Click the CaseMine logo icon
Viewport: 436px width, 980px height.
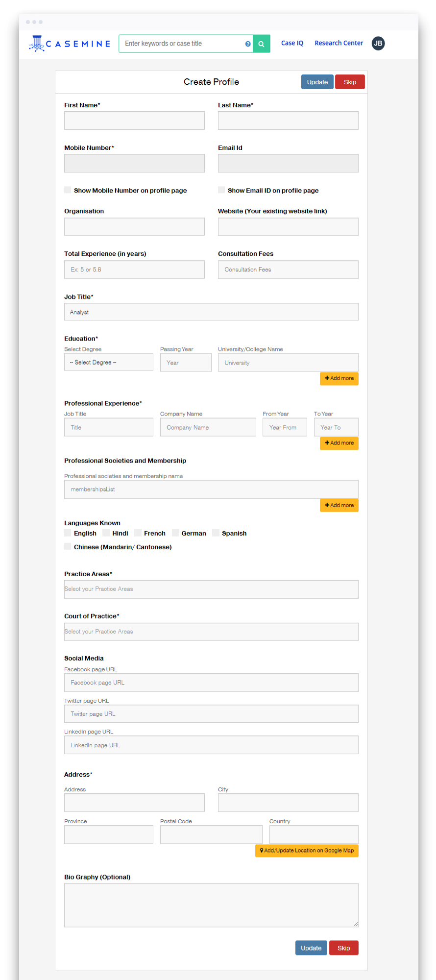[37, 44]
